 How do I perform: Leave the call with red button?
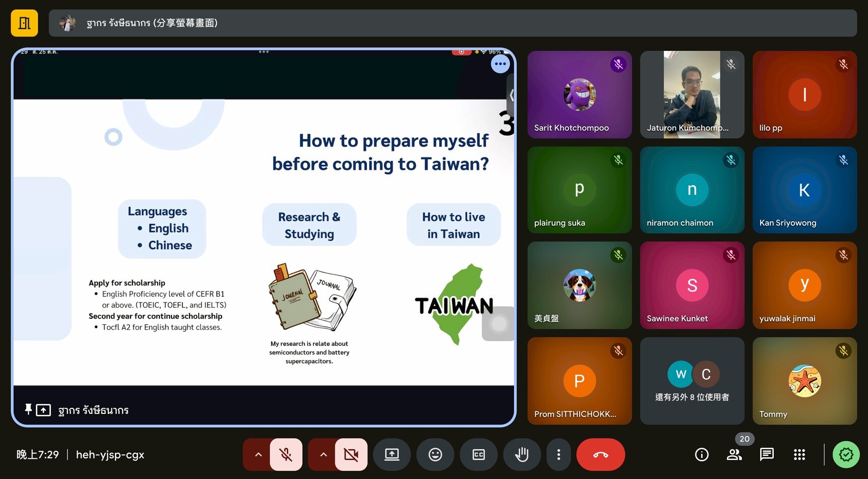point(600,455)
